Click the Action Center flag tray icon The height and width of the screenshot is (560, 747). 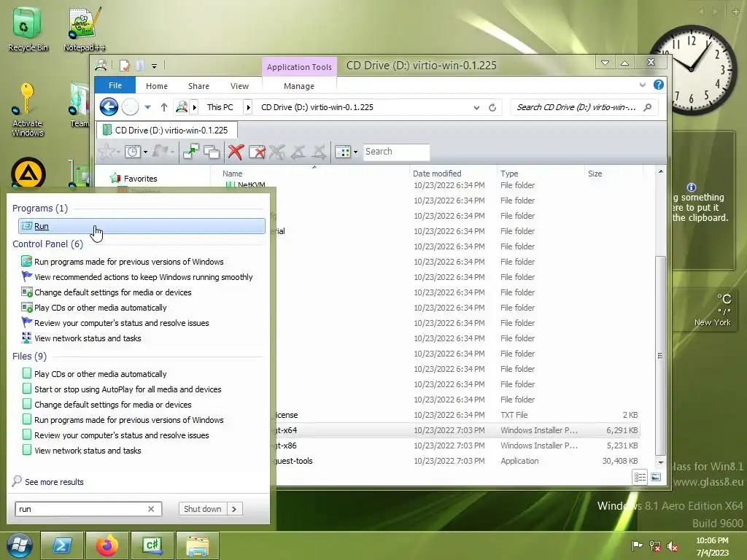click(636, 545)
